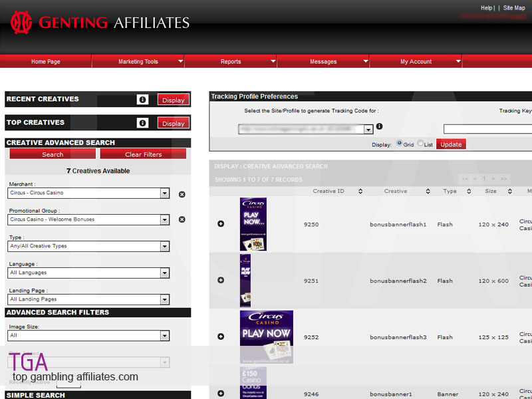The width and height of the screenshot is (532, 399).
Task: Open the Type dropdown
Action: click(x=88, y=246)
